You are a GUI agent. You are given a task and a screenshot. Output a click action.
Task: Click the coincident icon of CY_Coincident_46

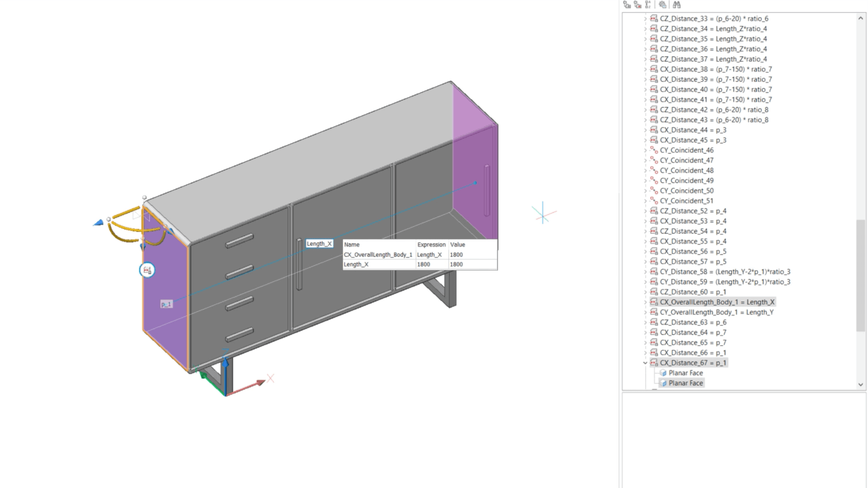(x=654, y=150)
